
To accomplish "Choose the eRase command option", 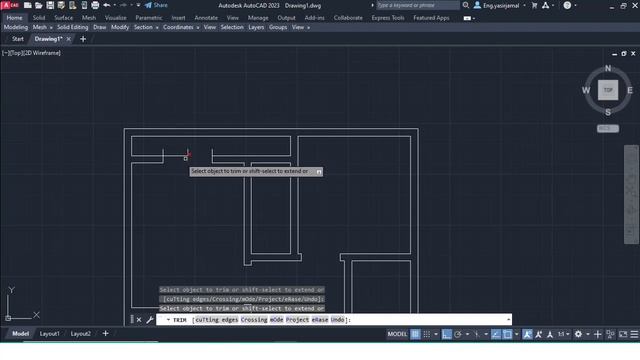I will [x=320, y=320].
